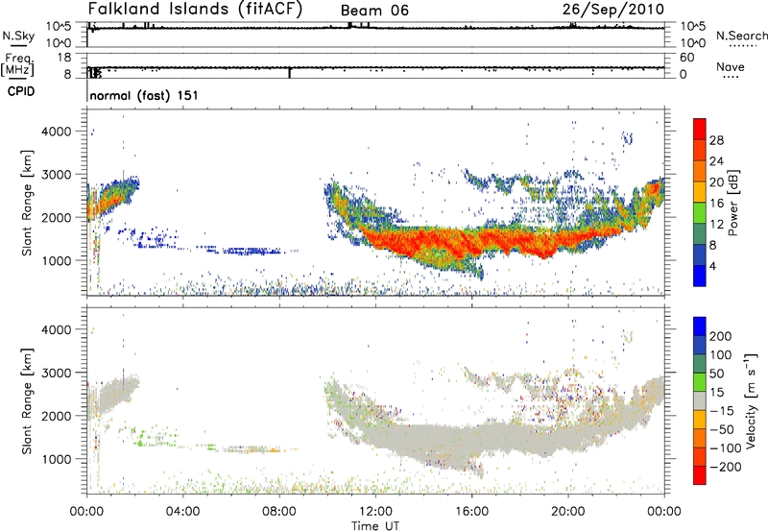This screenshot has height=532, width=768.
Task: Click the velocity panel 'Slant Range [km]' label
Action: click(x=27, y=400)
